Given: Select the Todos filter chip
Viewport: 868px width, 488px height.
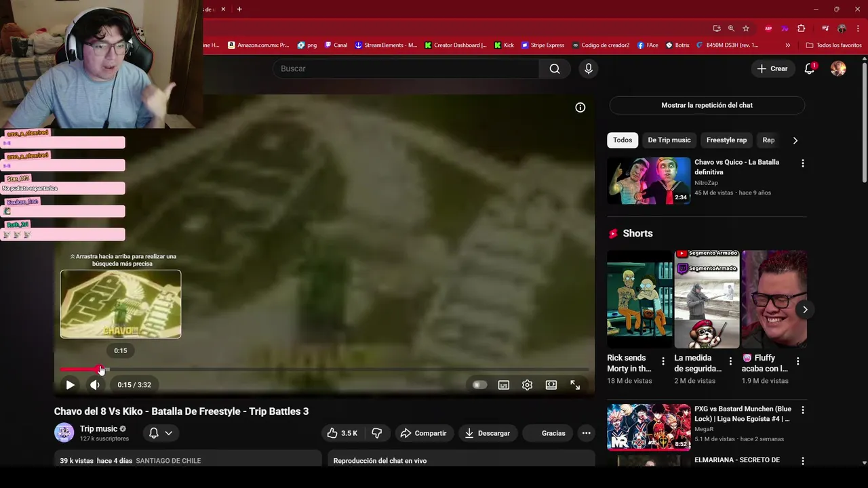Looking at the screenshot, I should [623, 140].
